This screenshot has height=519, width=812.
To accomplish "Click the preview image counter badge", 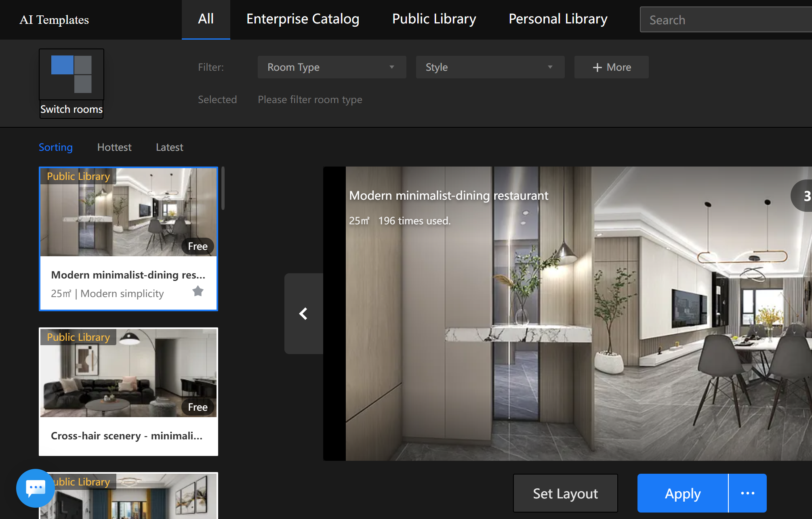I will pos(802,196).
